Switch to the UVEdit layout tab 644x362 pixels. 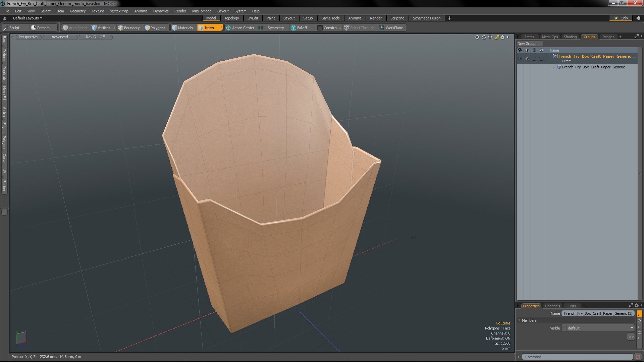pyautogui.click(x=253, y=18)
